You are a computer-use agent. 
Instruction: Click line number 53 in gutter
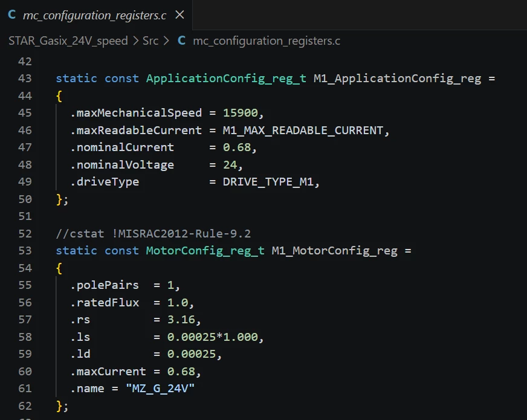click(25, 251)
